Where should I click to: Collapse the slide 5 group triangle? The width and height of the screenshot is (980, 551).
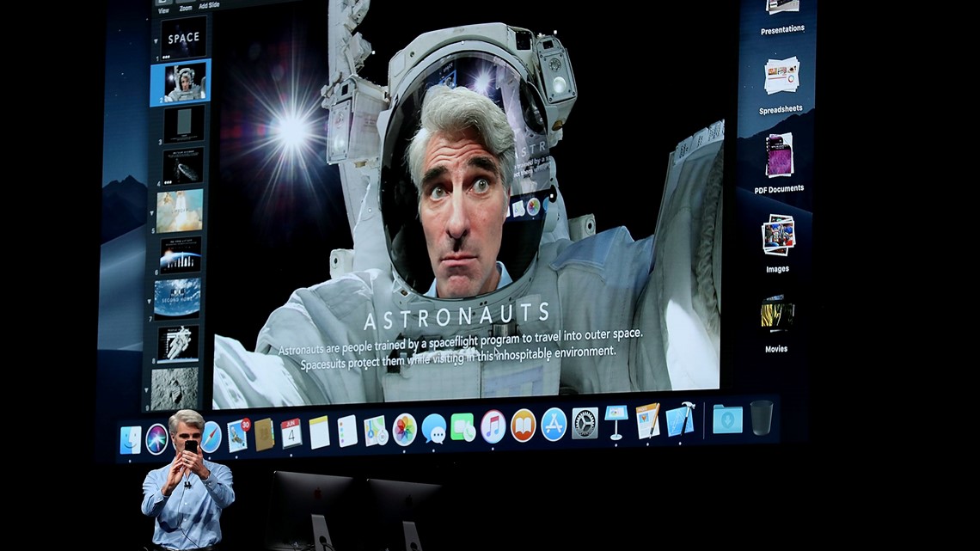(152, 213)
